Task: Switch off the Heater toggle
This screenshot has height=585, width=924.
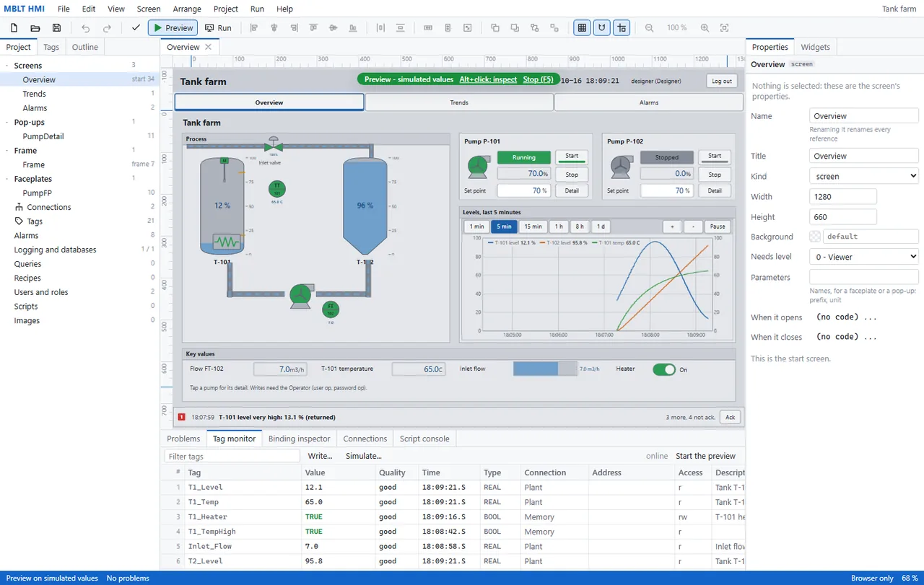Action: tap(664, 369)
